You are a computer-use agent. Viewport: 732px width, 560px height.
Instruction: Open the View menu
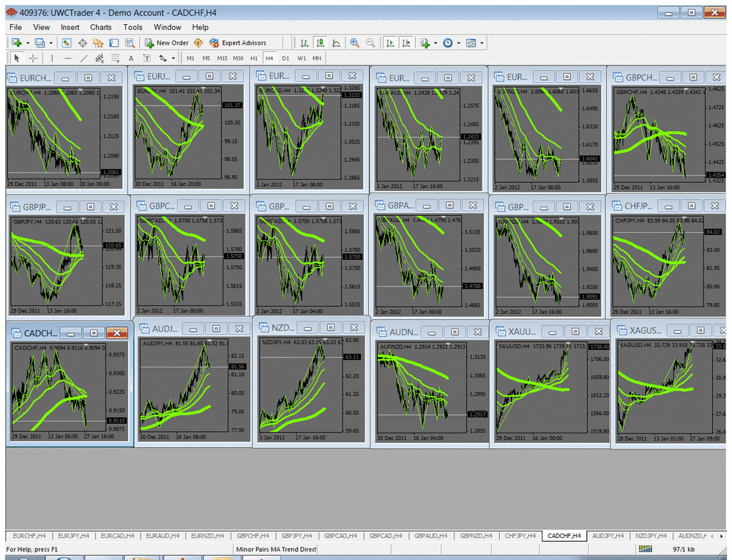click(x=41, y=27)
